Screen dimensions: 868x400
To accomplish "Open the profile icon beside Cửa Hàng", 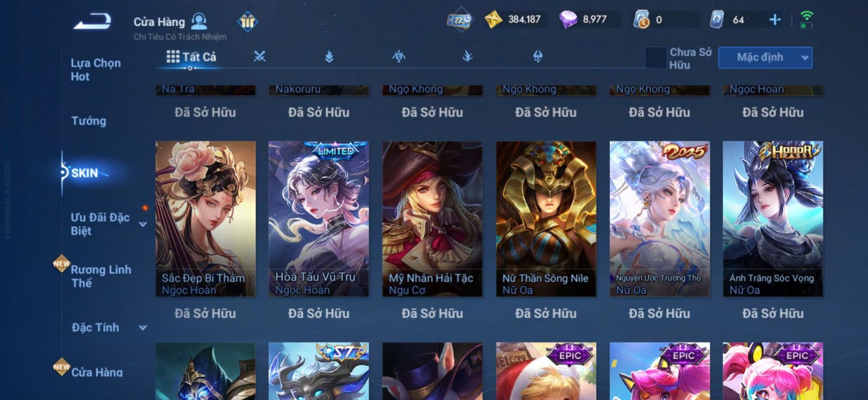I will pos(200,21).
